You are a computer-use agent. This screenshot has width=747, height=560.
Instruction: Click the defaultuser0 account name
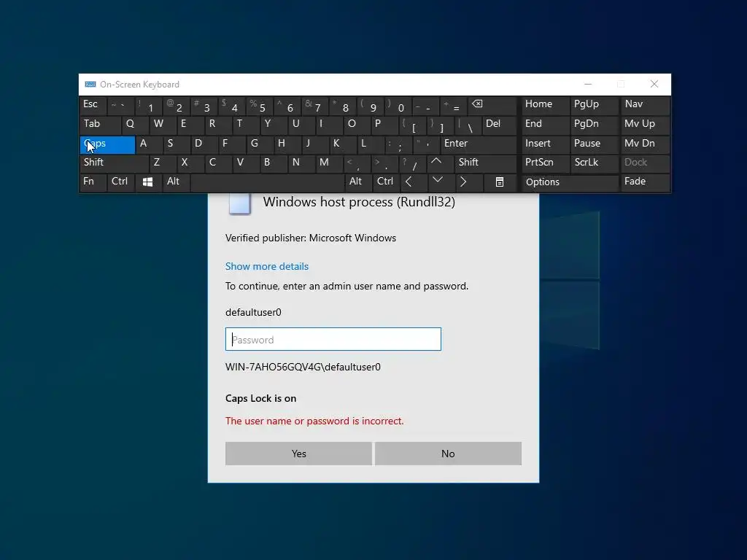coord(253,312)
